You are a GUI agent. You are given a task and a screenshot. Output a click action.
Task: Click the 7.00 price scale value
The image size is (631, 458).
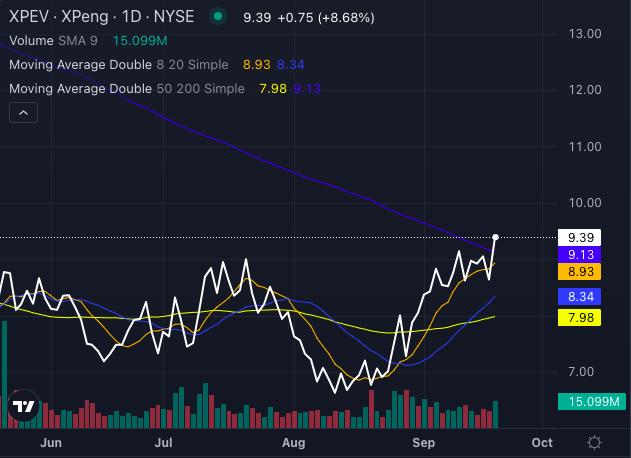point(581,371)
